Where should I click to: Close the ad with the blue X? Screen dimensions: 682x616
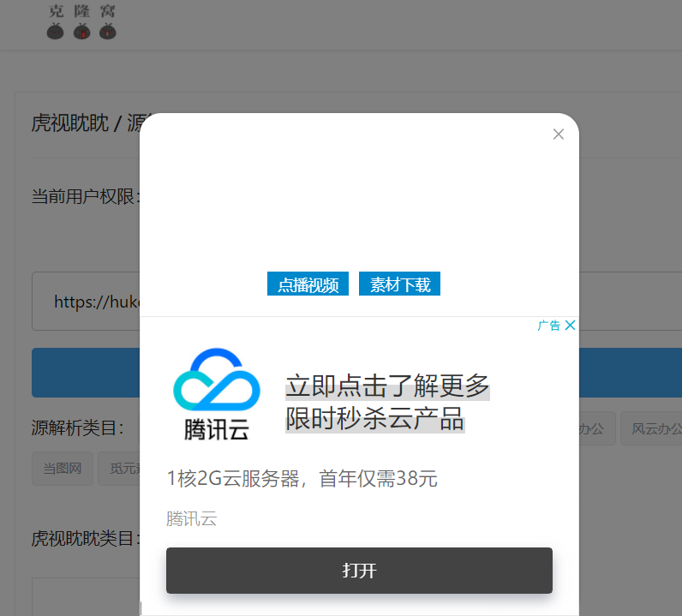pyautogui.click(x=571, y=325)
